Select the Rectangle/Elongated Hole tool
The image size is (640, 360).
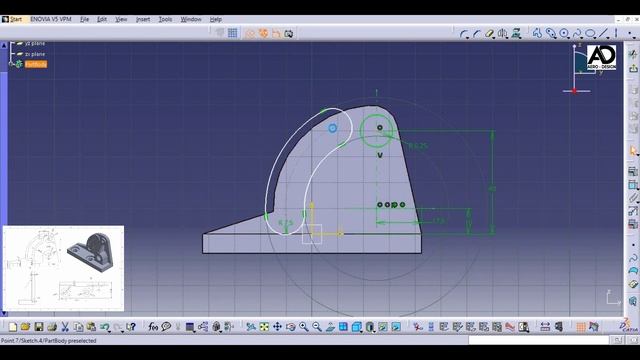pyautogui.click(x=551, y=33)
